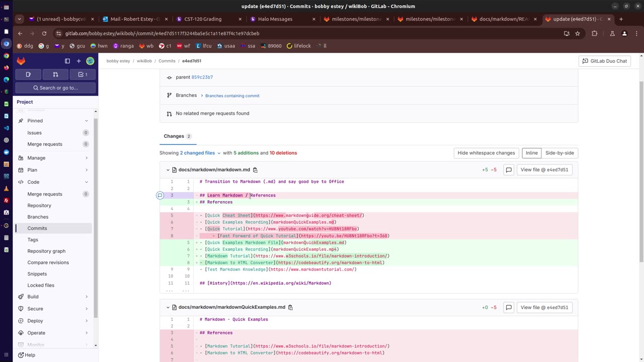The height and width of the screenshot is (362, 644).
Task: Select the Inline diff view
Action: click(x=531, y=153)
